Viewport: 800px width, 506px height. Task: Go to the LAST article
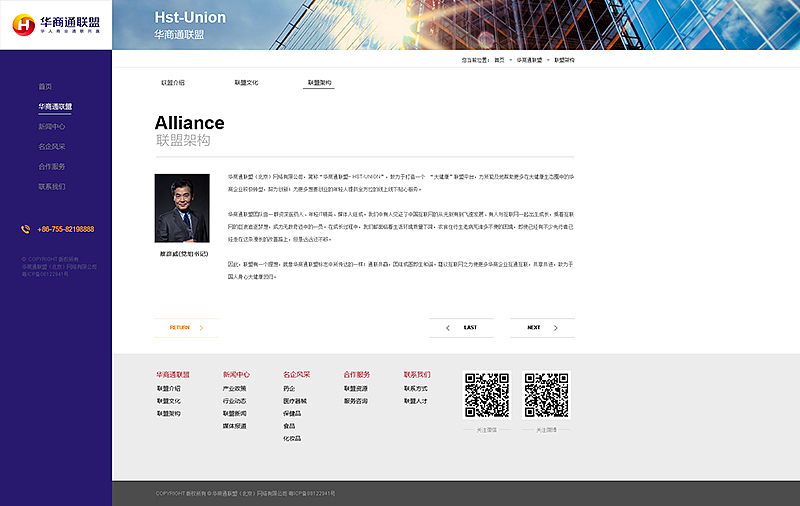(x=461, y=328)
